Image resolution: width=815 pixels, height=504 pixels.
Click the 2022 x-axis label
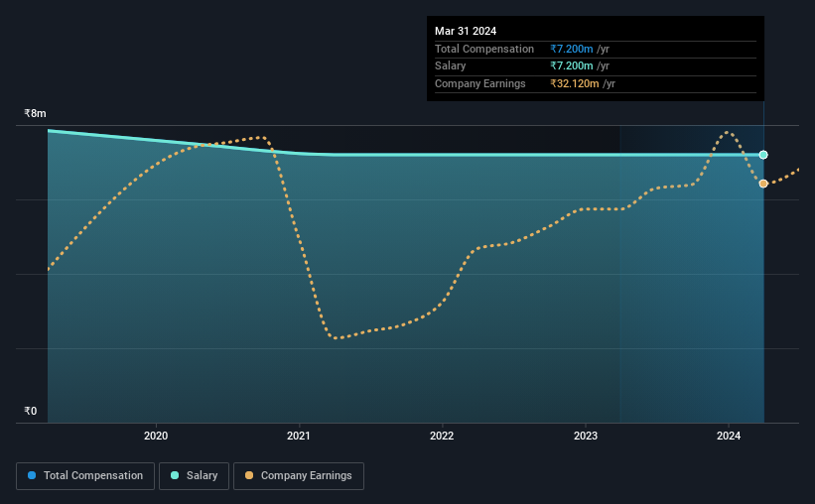coord(442,436)
